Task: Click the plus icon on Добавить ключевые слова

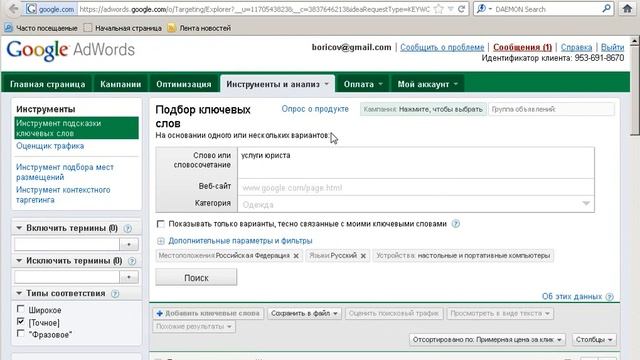Action: (160, 313)
